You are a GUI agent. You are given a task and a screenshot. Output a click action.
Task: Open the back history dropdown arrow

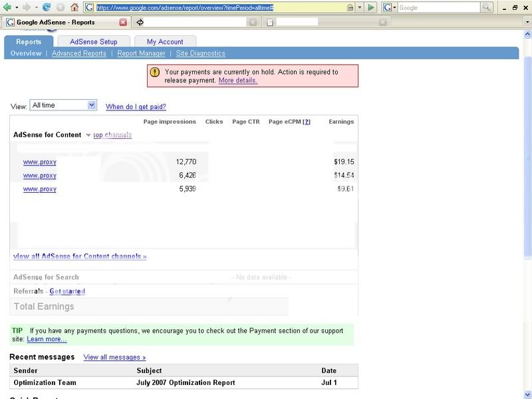(16, 7)
